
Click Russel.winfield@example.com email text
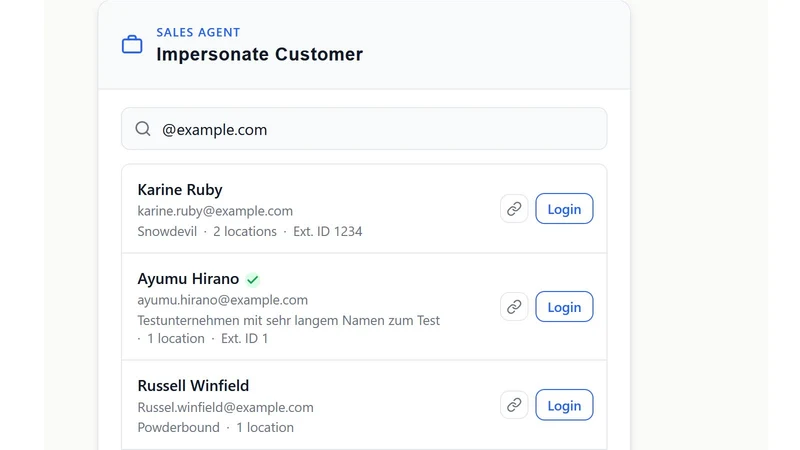click(226, 407)
